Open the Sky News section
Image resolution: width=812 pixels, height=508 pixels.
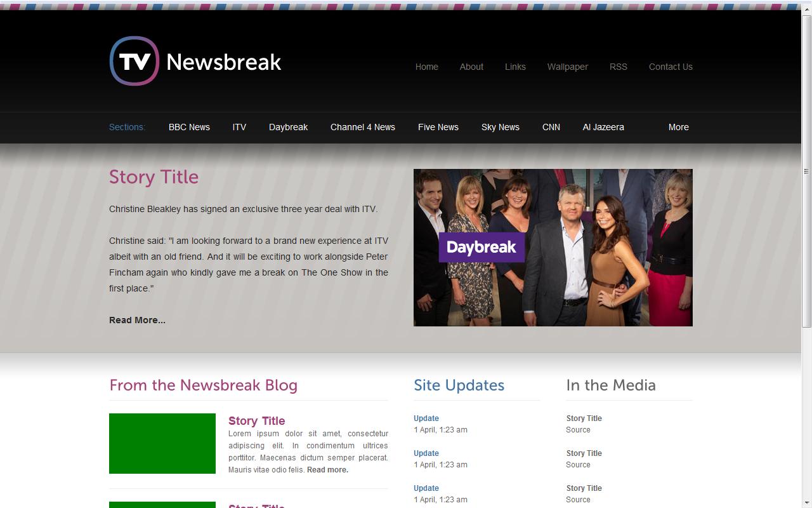pyautogui.click(x=500, y=127)
